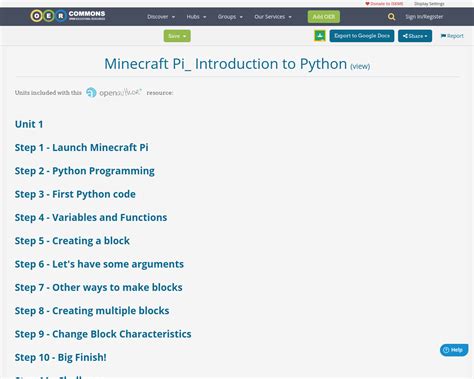The width and height of the screenshot is (474, 379).
Task: Click Export to Google Docs
Action: (362, 36)
